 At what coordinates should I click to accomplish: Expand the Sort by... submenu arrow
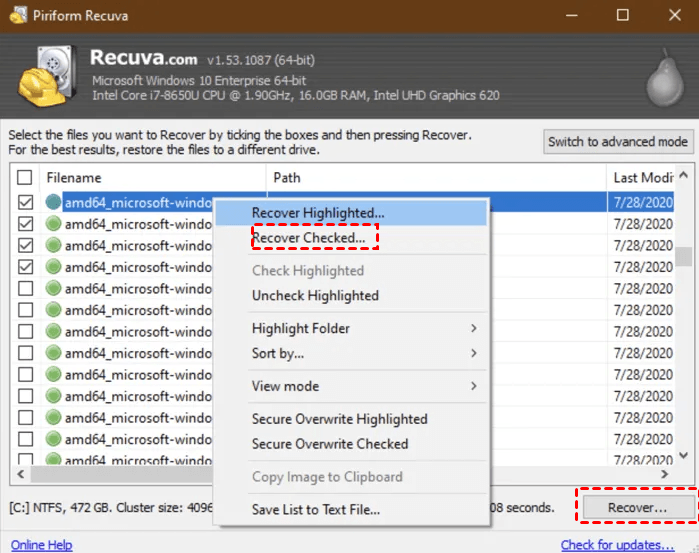click(x=473, y=353)
